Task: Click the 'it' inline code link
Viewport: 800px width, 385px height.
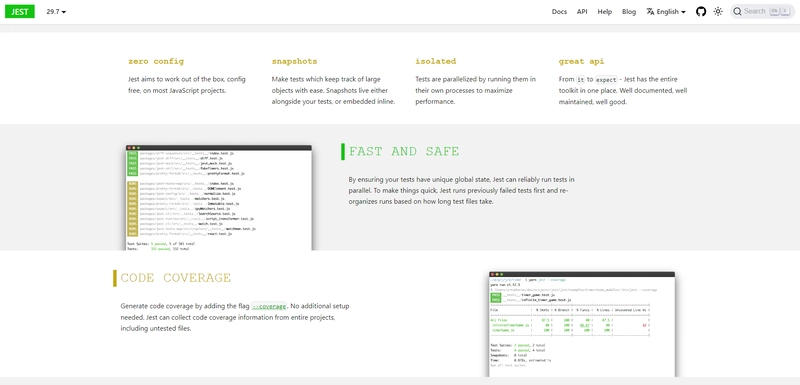Action: coord(581,80)
